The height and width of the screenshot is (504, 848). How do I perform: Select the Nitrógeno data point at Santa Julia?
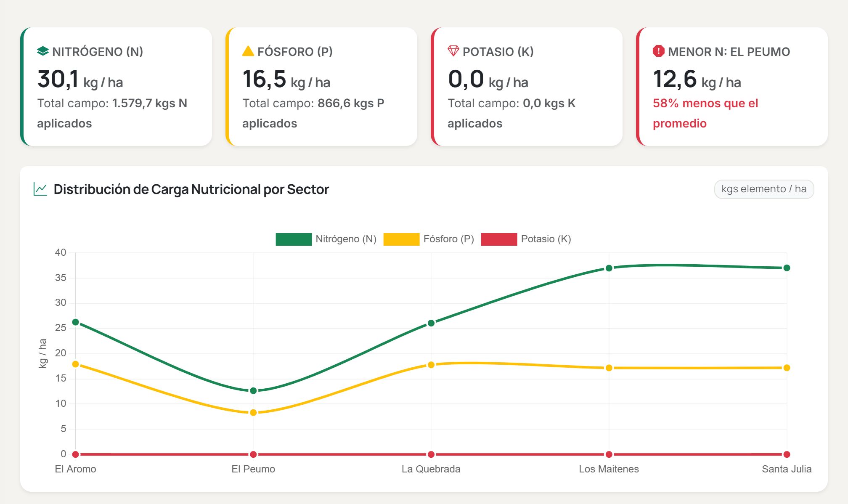(787, 268)
